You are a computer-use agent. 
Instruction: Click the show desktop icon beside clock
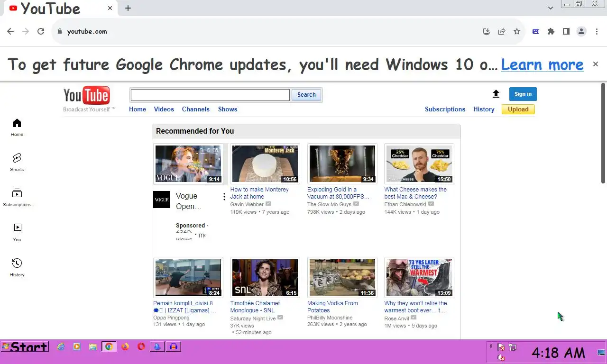pyautogui.click(x=601, y=352)
